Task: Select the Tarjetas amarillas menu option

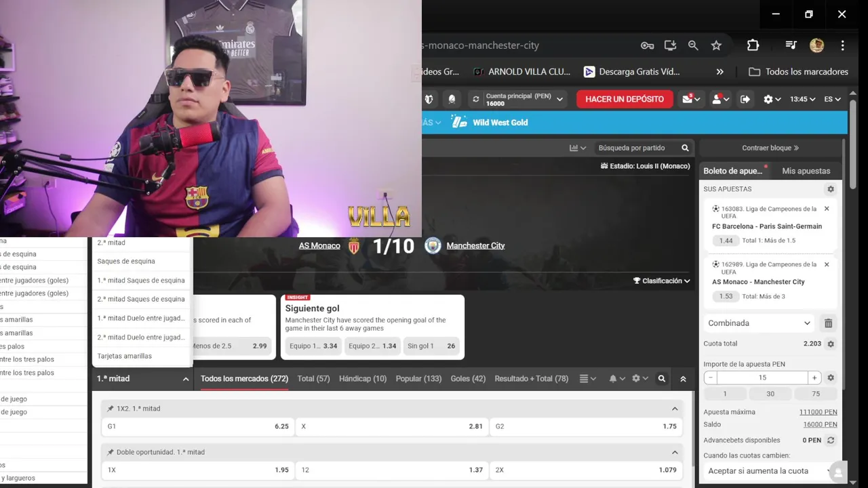Action: pos(142,356)
